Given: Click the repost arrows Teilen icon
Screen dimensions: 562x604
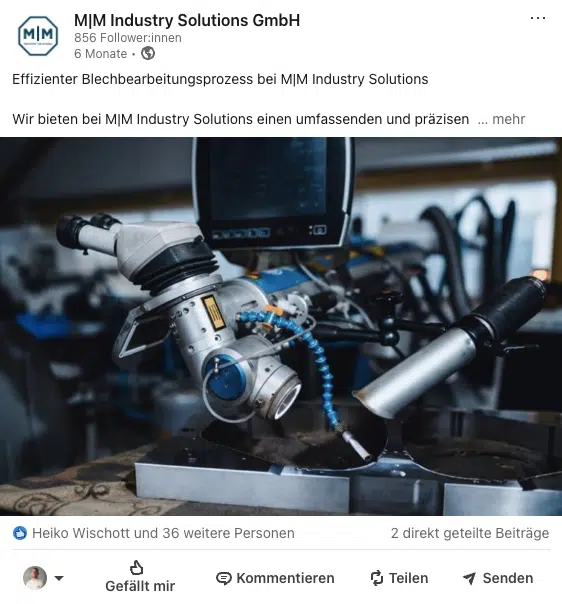Looking at the screenshot, I should [376, 578].
